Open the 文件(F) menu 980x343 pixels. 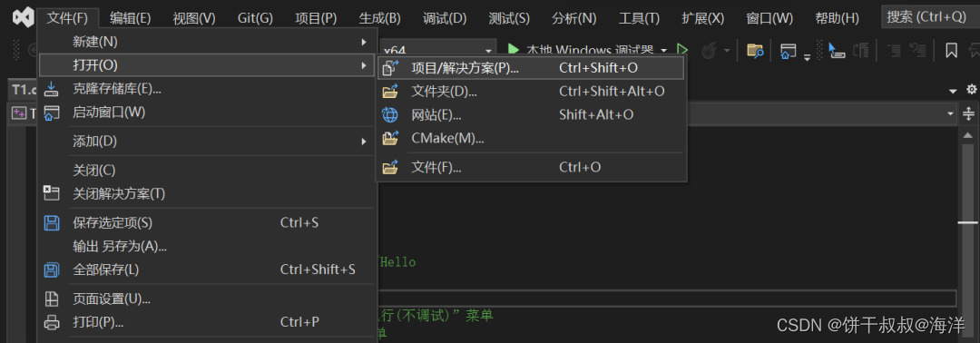tap(67, 18)
